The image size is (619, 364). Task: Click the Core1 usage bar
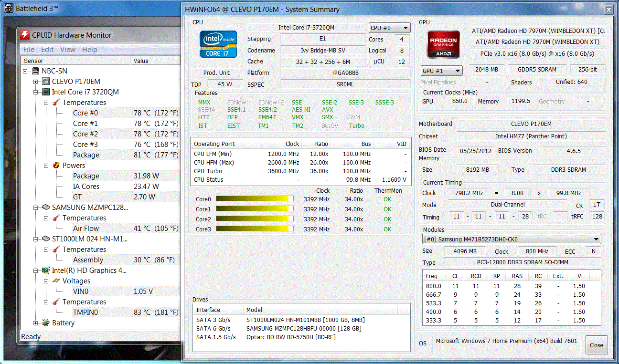(x=255, y=209)
